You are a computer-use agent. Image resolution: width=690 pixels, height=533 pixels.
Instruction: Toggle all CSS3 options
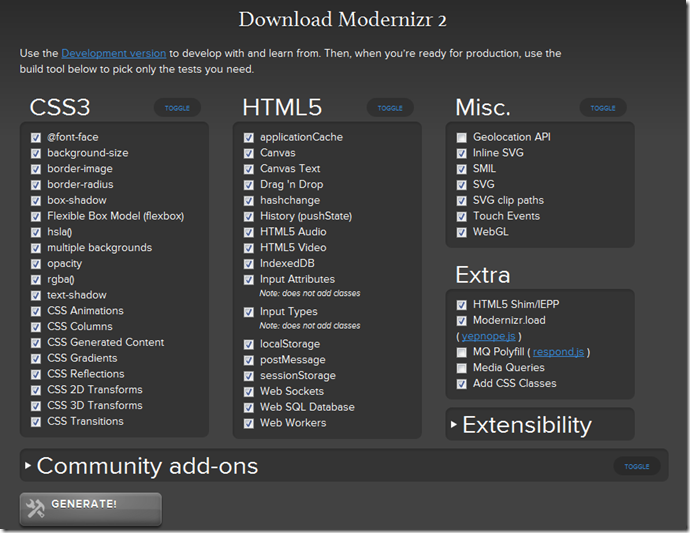[x=177, y=108]
